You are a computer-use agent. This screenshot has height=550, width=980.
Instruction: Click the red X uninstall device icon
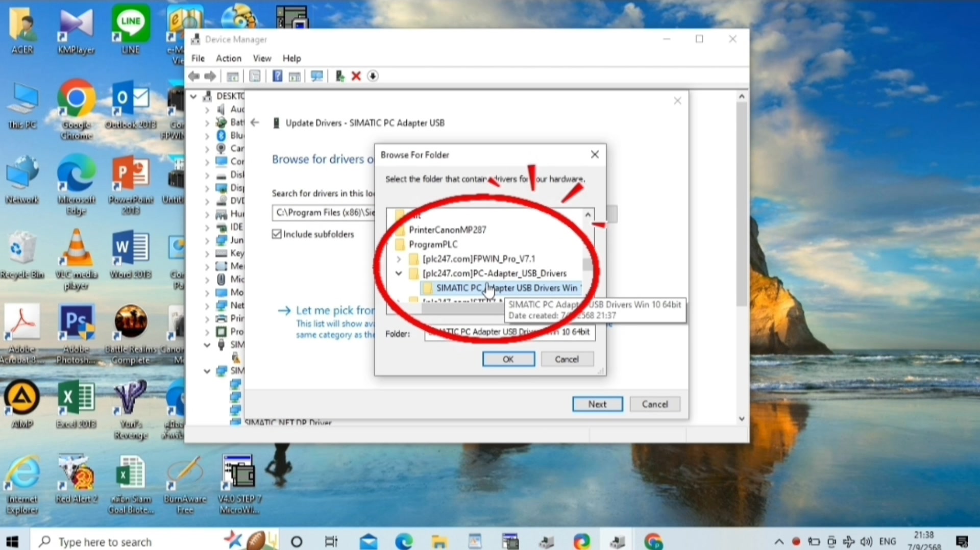click(x=356, y=77)
